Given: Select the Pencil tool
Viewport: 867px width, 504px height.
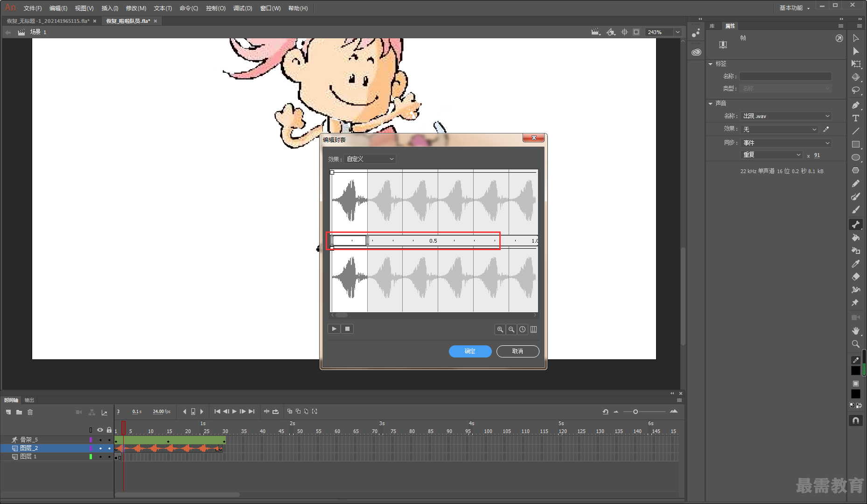Looking at the screenshot, I should (x=856, y=183).
